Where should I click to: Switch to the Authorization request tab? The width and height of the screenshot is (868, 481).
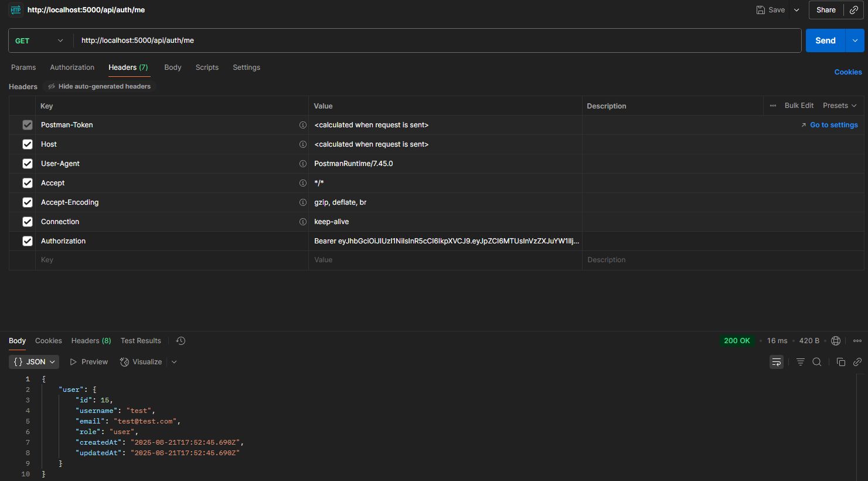(72, 67)
